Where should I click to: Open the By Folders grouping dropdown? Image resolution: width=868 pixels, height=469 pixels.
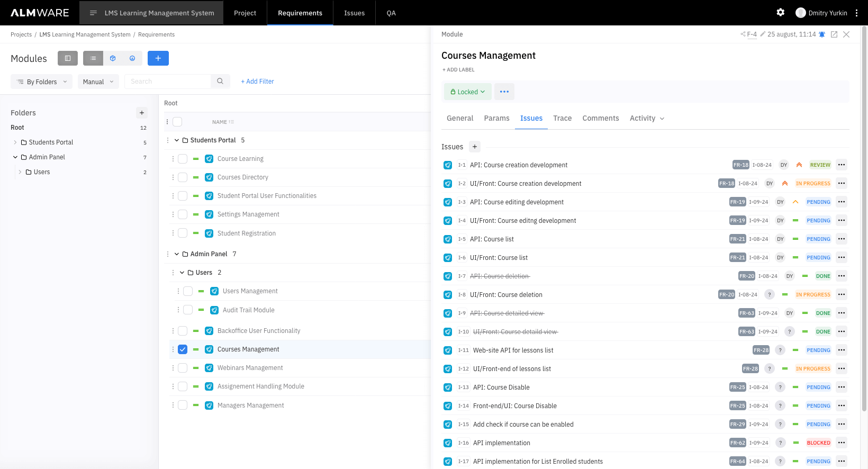(x=42, y=82)
